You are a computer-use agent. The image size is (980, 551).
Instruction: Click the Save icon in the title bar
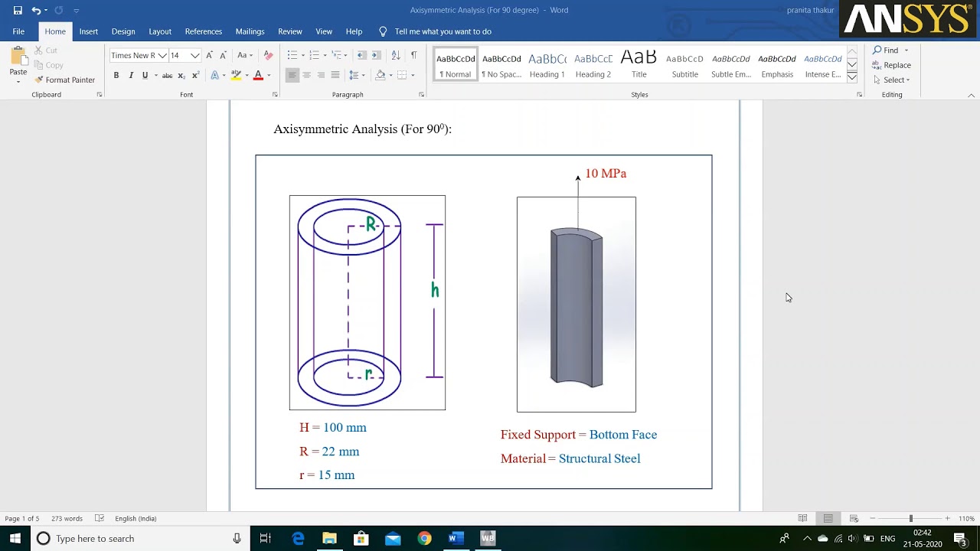click(x=18, y=10)
